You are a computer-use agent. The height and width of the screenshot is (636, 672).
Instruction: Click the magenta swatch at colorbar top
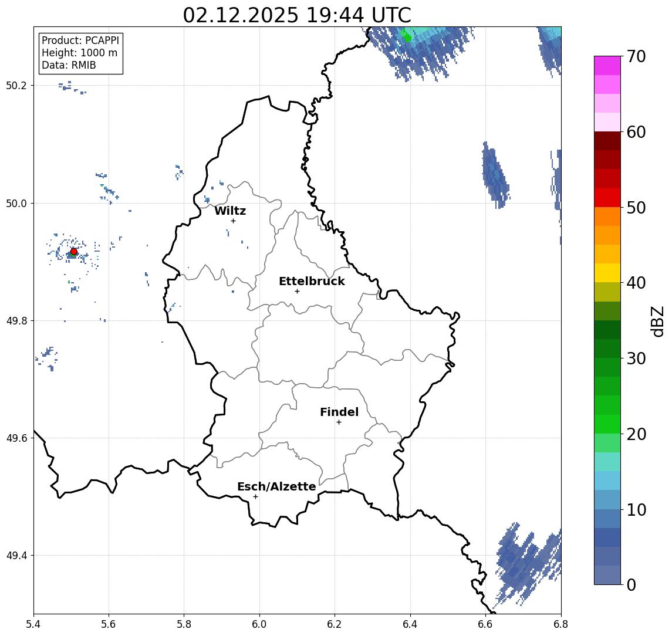607,66
